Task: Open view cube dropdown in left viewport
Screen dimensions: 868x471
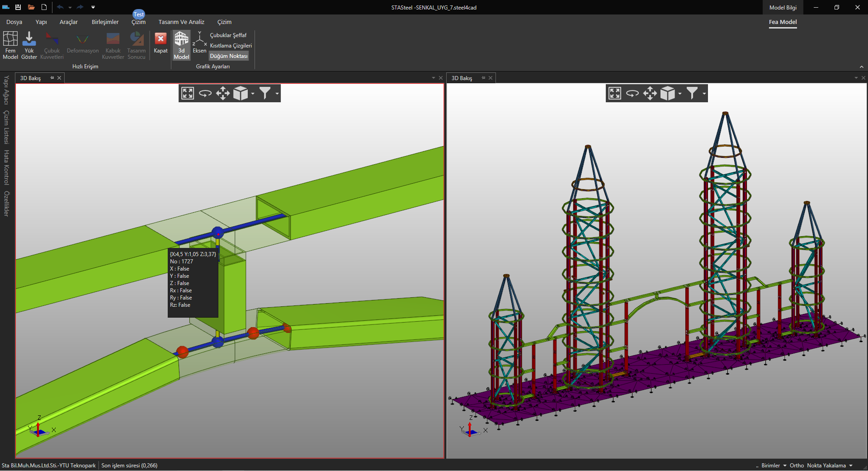Action: 253,94
